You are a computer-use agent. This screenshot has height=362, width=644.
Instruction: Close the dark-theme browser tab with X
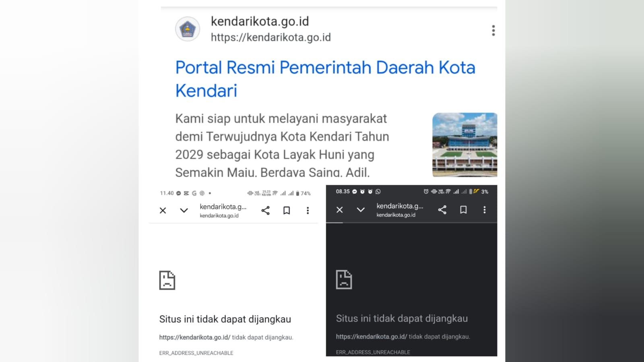340,210
